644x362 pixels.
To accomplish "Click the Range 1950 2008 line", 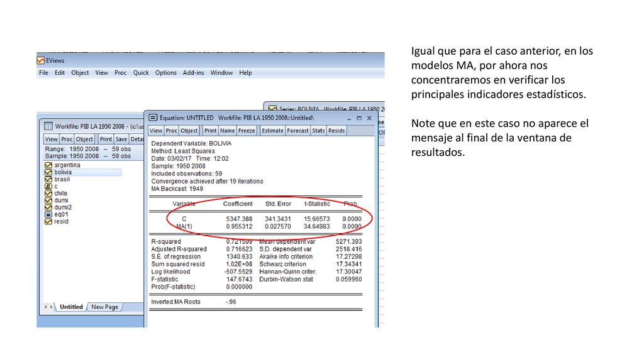I will [x=88, y=149].
